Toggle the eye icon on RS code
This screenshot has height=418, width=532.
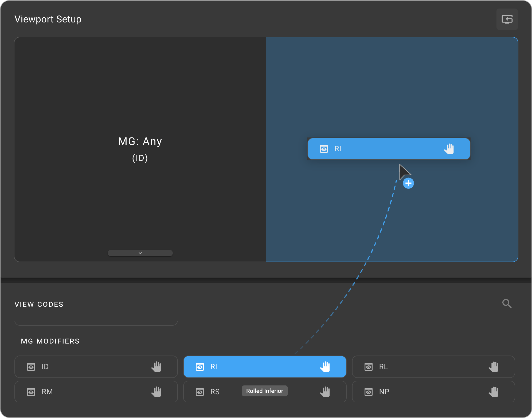click(x=200, y=392)
